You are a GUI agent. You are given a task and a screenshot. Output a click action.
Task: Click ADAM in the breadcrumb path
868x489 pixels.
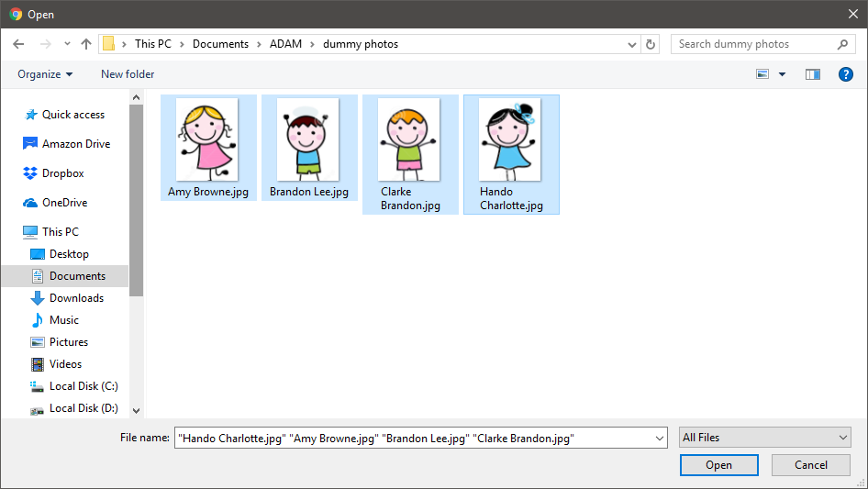tap(285, 44)
